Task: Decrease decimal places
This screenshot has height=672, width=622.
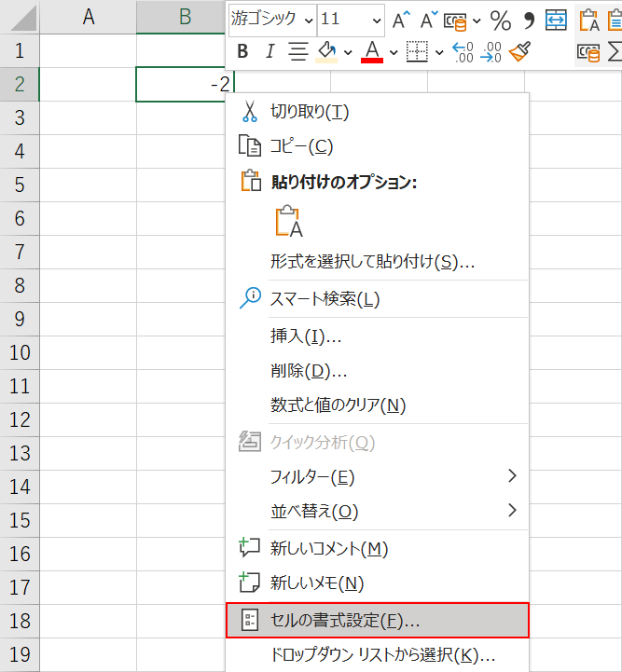Action: [x=491, y=52]
